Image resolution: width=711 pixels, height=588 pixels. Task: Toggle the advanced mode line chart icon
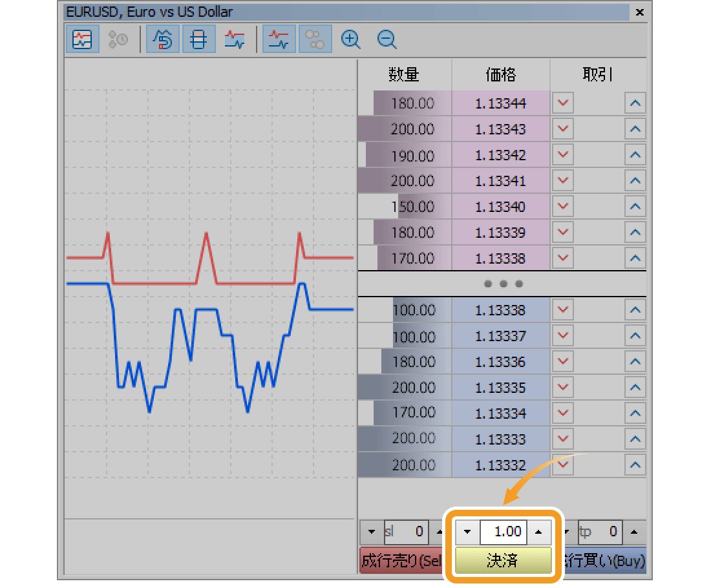(279, 39)
